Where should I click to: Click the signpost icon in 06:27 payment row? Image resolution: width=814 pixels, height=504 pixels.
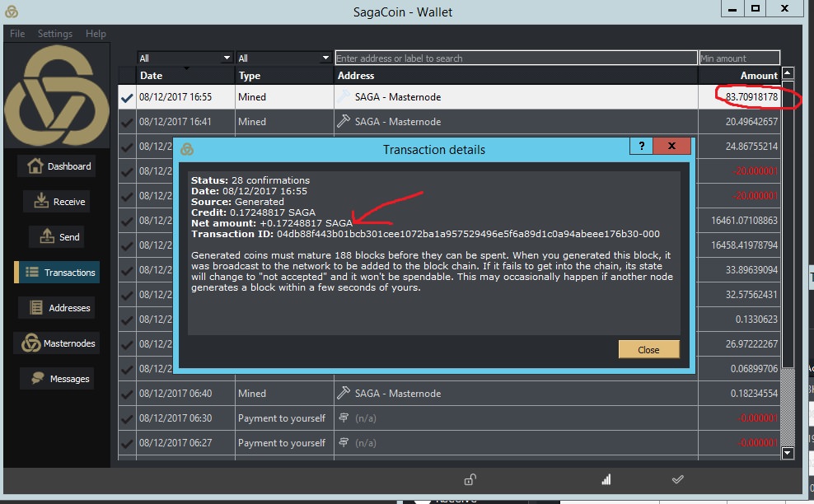click(x=343, y=442)
